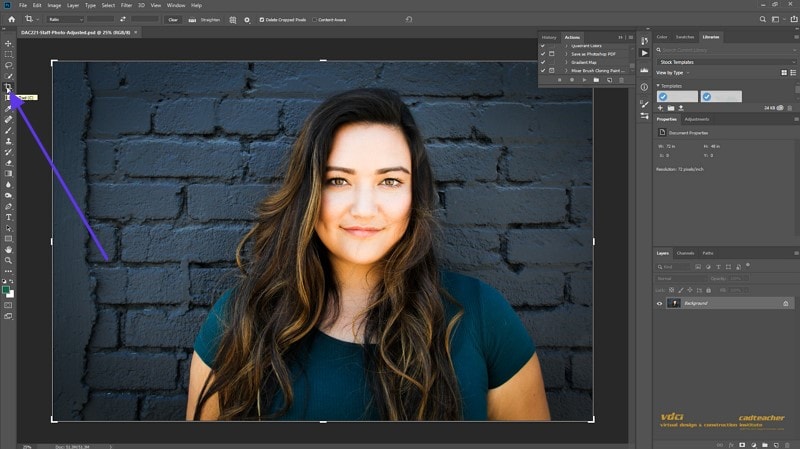Delete action with Actions panel trash icon
The image size is (800, 449).
pyautogui.click(x=621, y=80)
